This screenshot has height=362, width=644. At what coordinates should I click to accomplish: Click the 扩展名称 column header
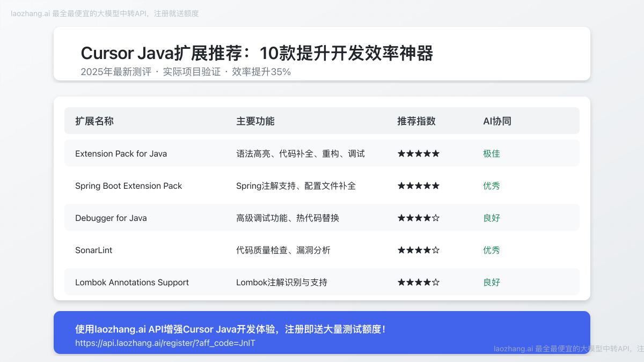click(x=94, y=121)
